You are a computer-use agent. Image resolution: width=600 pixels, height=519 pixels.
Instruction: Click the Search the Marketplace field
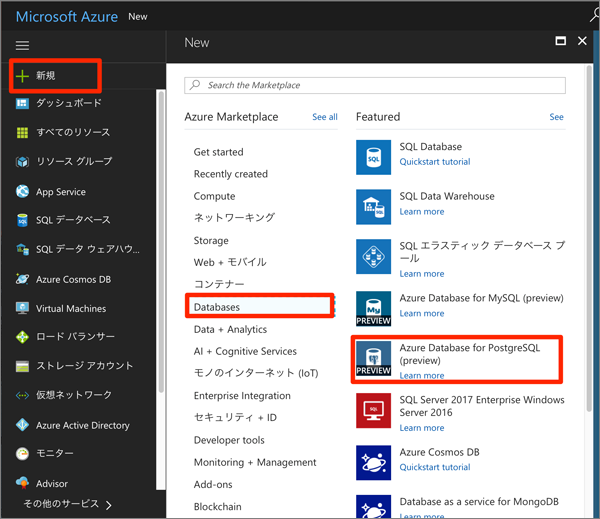tap(375, 85)
